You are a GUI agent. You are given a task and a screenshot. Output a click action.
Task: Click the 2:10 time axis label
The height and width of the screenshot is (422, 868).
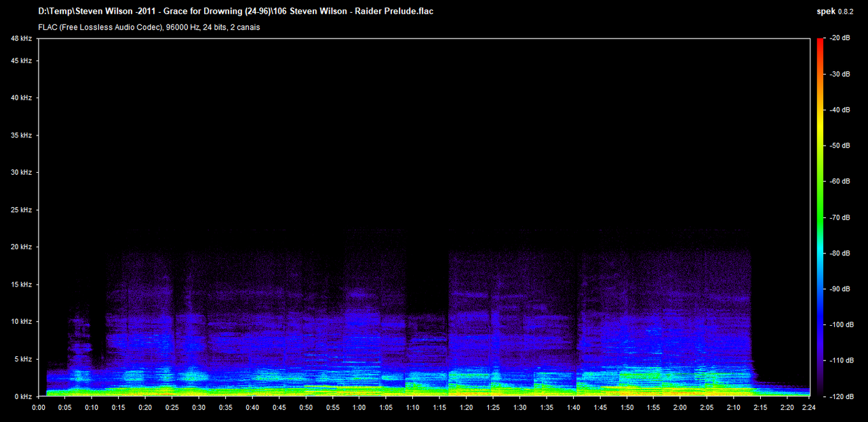coord(734,408)
